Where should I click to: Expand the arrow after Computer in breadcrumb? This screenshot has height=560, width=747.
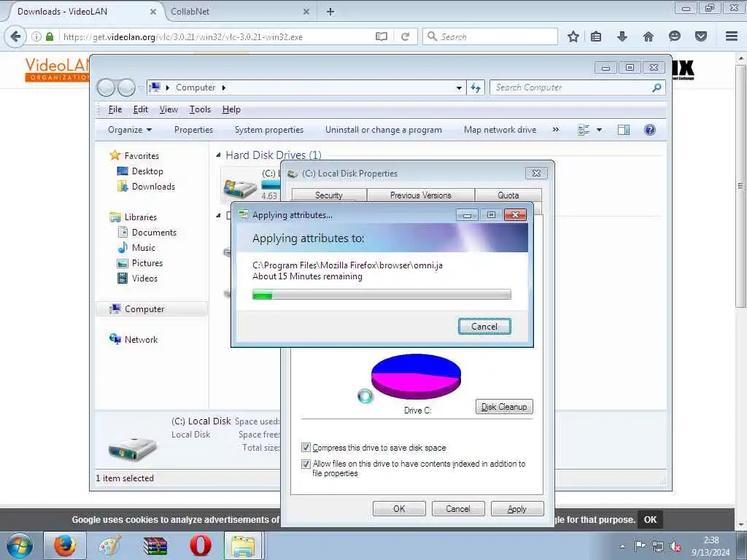tap(223, 87)
